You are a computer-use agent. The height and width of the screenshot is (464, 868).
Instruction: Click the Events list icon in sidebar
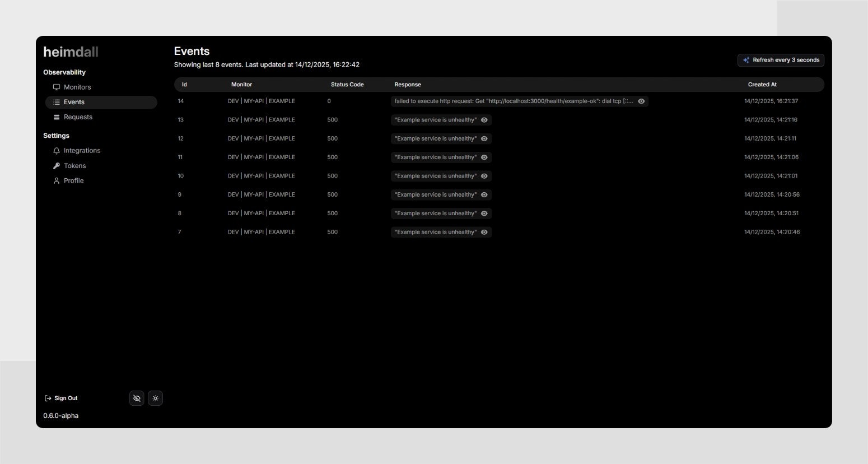[x=56, y=102]
